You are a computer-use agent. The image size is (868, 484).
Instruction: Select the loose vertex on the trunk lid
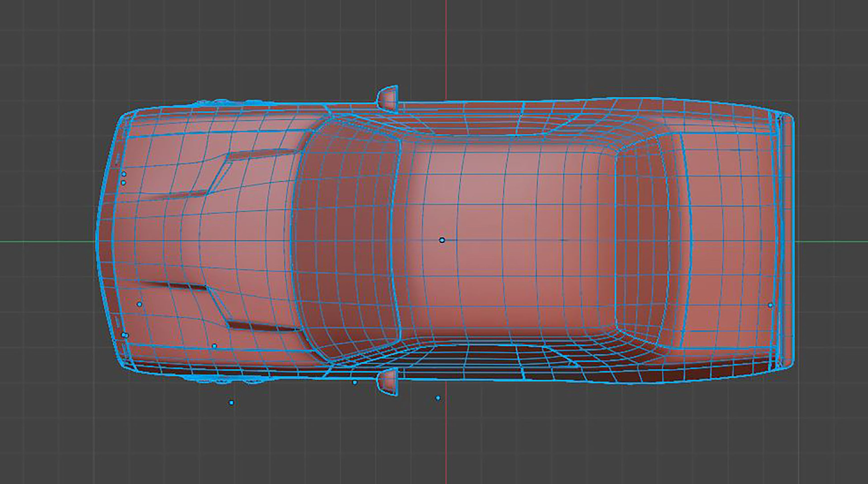click(770, 305)
